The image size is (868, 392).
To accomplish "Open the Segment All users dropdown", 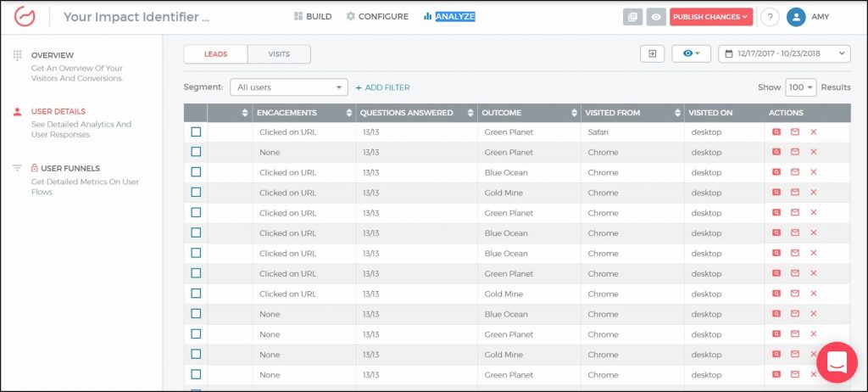I will 288,87.
